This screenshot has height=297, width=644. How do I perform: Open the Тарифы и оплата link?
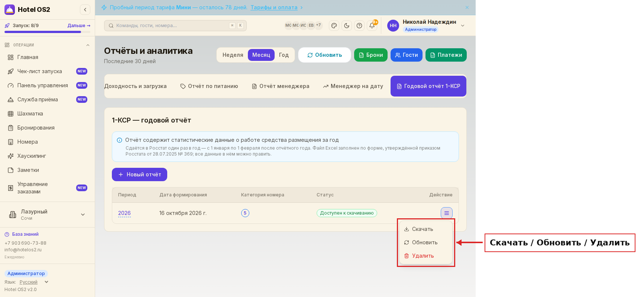pos(274,7)
